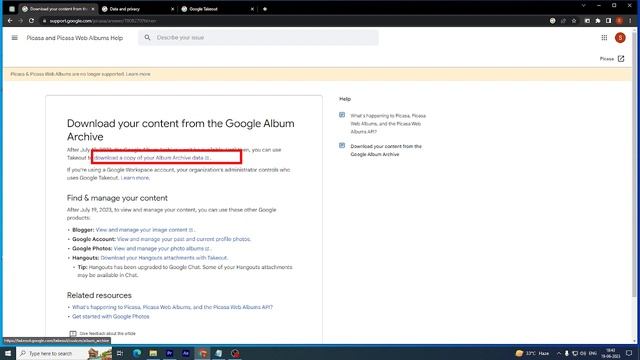Open the hamburger main menu
Viewport: 640px width, 360px height.
pyautogui.click(x=15, y=38)
